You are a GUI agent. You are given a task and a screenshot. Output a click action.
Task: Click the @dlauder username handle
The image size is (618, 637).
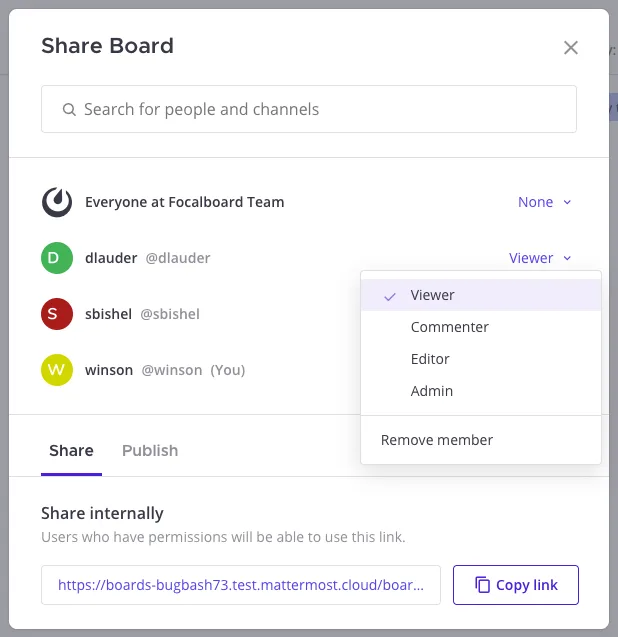178,258
